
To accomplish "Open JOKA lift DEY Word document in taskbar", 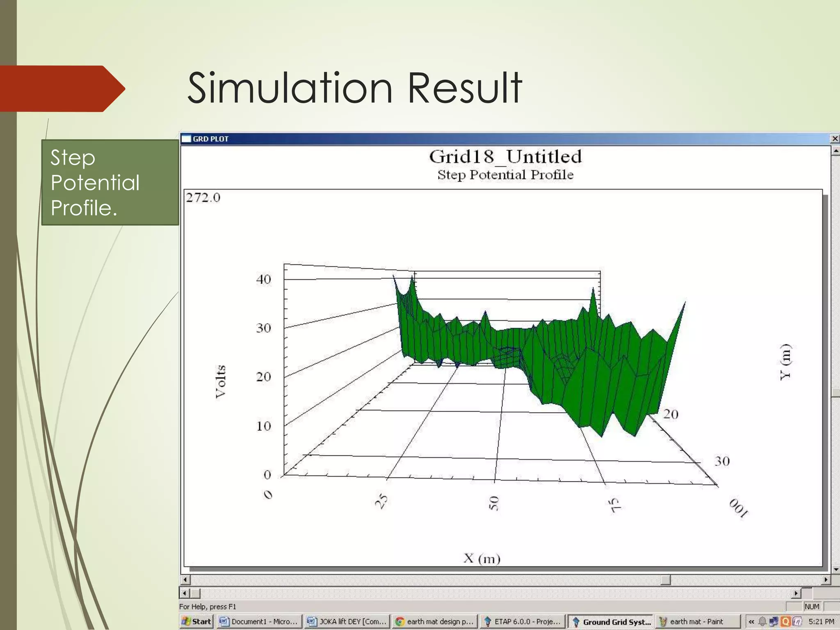I will click(347, 621).
